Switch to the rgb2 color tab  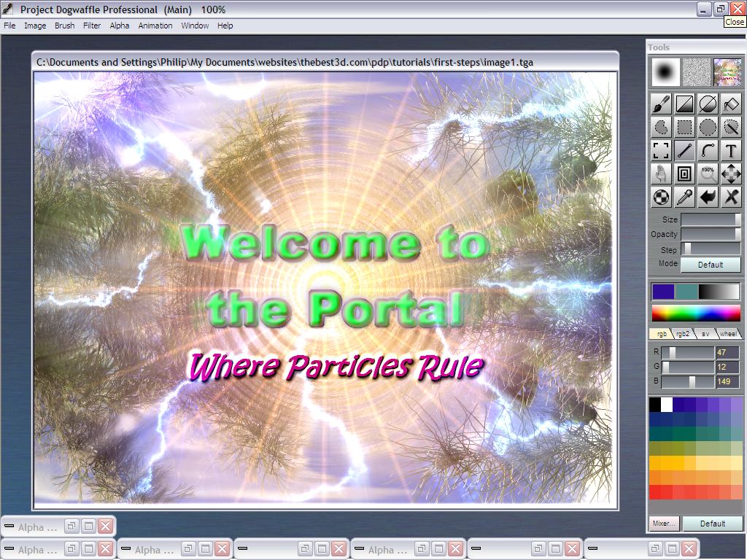(683, 334)
